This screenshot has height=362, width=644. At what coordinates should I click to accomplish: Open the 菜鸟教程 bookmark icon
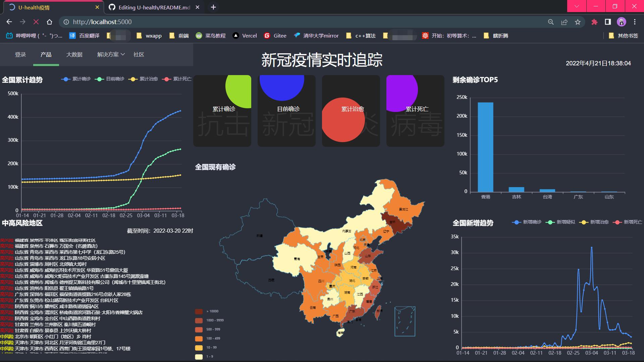click(199, 36)
